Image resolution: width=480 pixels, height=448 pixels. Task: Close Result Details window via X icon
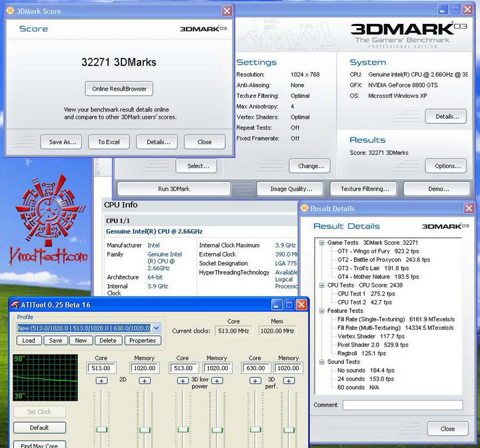469,209
